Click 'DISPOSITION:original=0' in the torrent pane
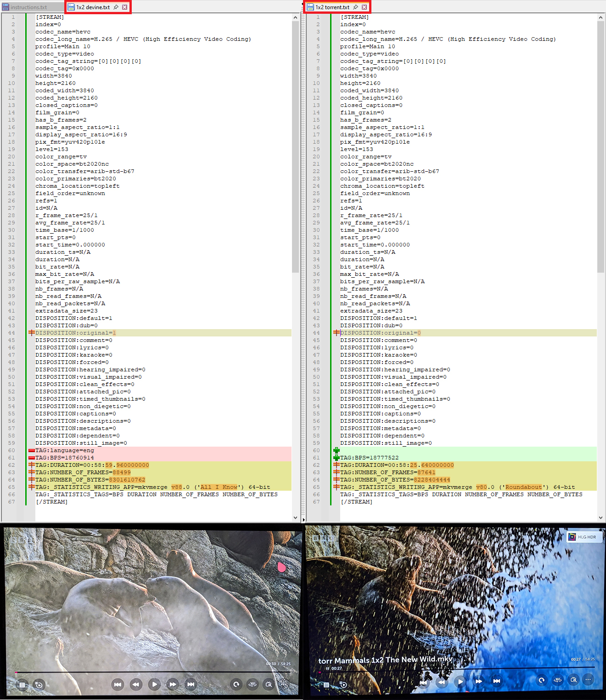Viewport: 606px width, 700px height. point(381,333)
